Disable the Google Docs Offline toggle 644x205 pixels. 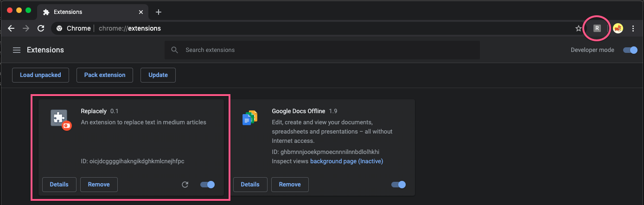point(399,185)
